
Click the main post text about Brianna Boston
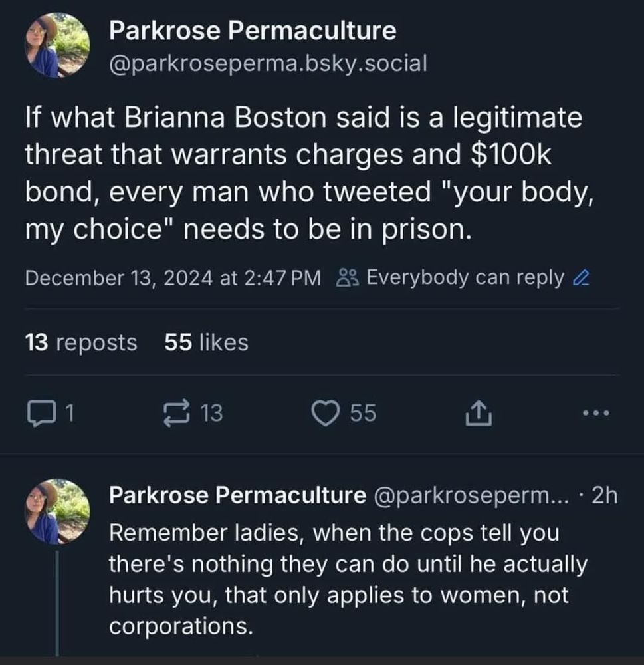point(303,174)
